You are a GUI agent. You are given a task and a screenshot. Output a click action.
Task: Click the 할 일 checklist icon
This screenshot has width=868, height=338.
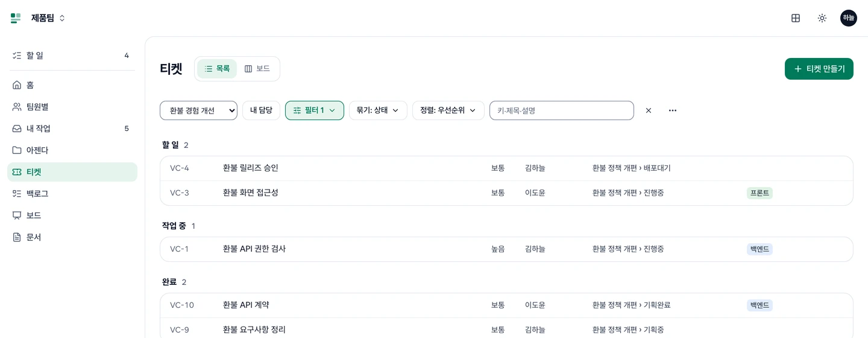pos(17,56)
